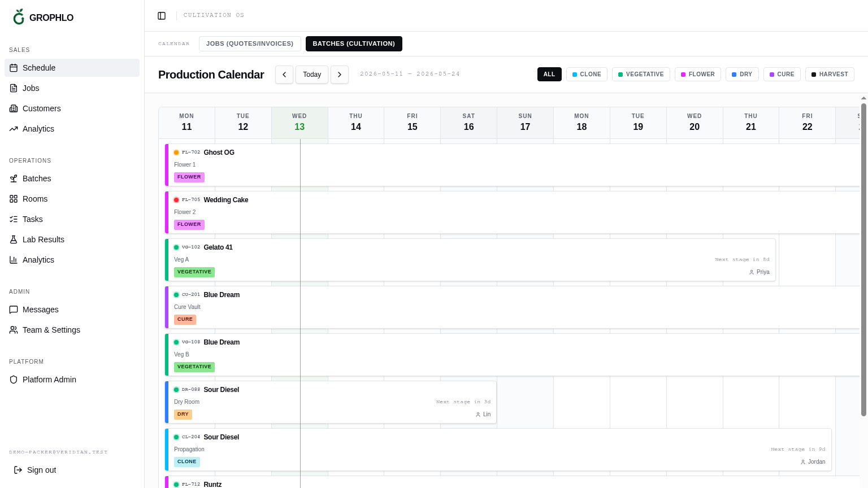Click 'Next stage in 8d' on Gelato 41
868x488 pixels.
742,260
